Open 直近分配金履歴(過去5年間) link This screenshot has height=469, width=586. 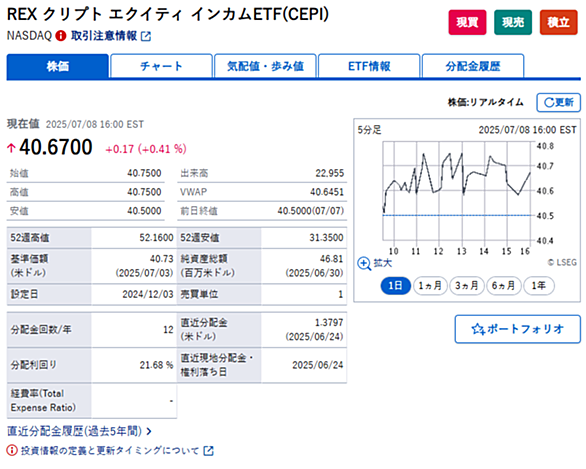point(74,431)
